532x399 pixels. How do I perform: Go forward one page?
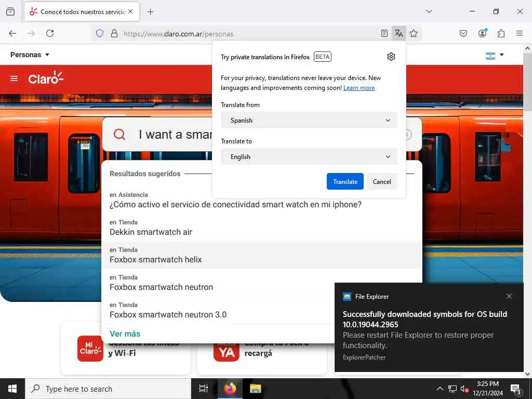click(x=31, y=33)
